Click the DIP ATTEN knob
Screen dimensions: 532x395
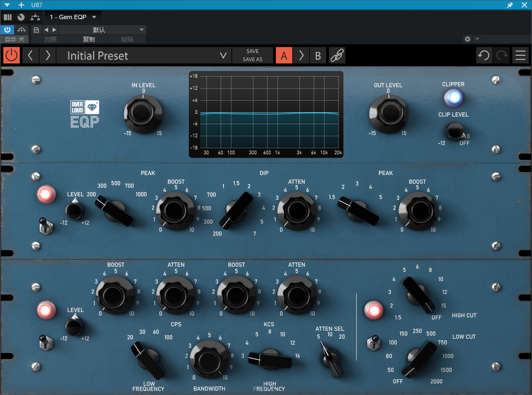click(x=297, y=211)
